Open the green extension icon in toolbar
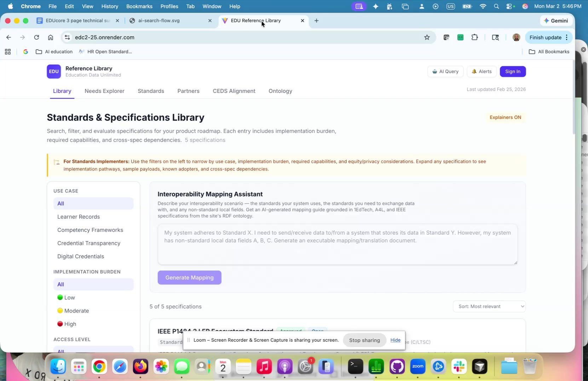 coord(460,37)
